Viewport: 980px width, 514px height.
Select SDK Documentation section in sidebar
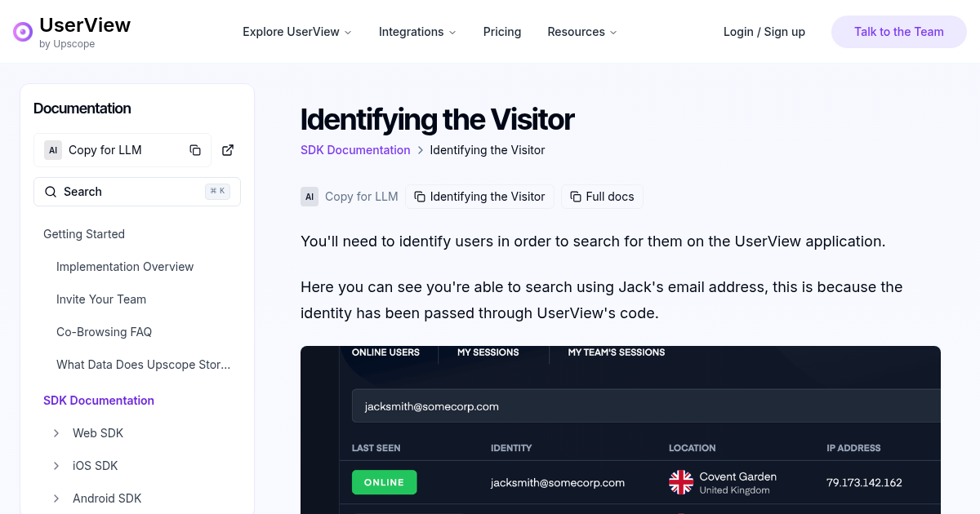(99, 401)
